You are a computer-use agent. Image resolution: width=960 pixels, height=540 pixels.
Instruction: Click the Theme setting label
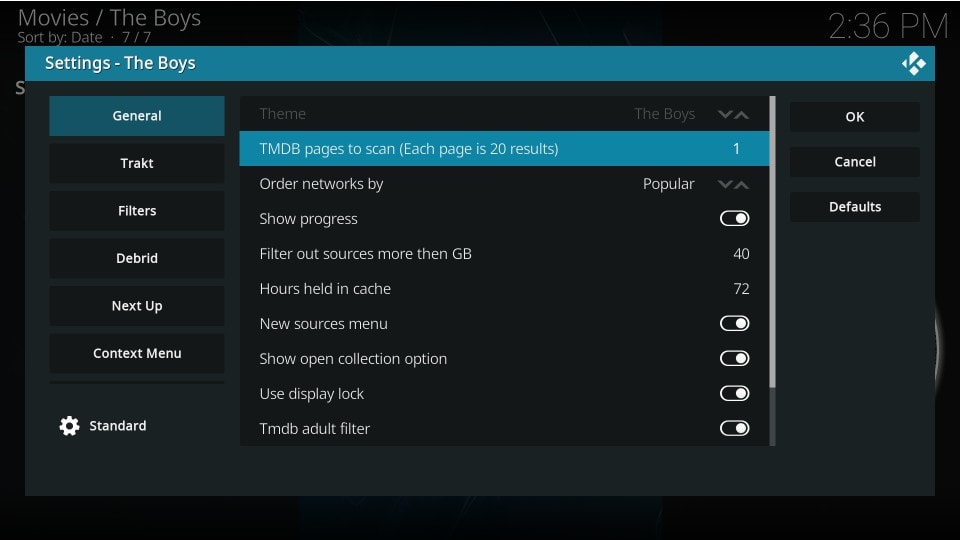click(x=282, y=114)
